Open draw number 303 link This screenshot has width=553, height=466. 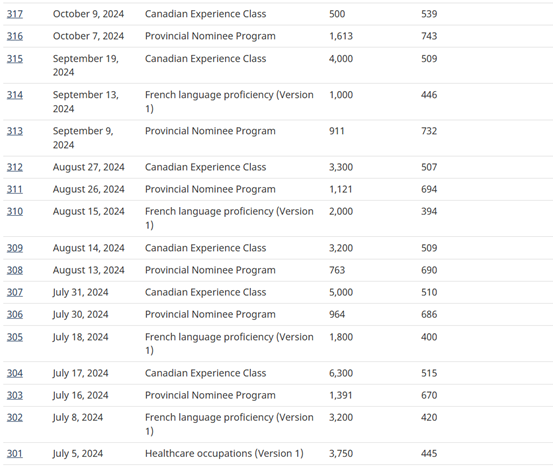[15, 395]
